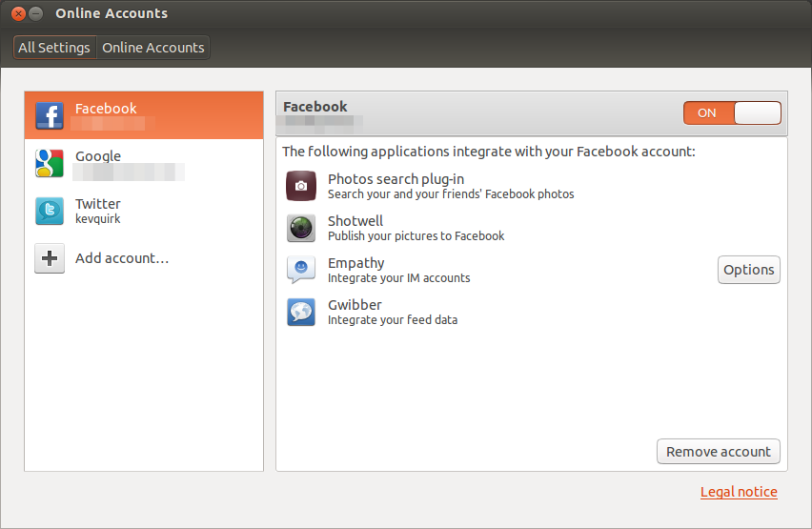812x529 pixels.
Task: Click the 'Publish your pictures to Facebook' description
Action: pos(416,236)
